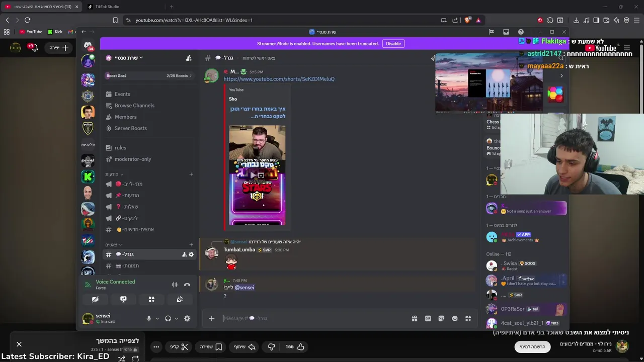Open Discord help question mark icon

tap(521, 32)
